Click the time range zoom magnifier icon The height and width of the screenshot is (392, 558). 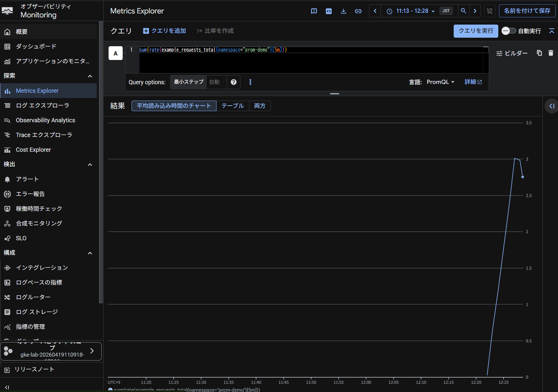pyautogui.click(x=464, y=11)
